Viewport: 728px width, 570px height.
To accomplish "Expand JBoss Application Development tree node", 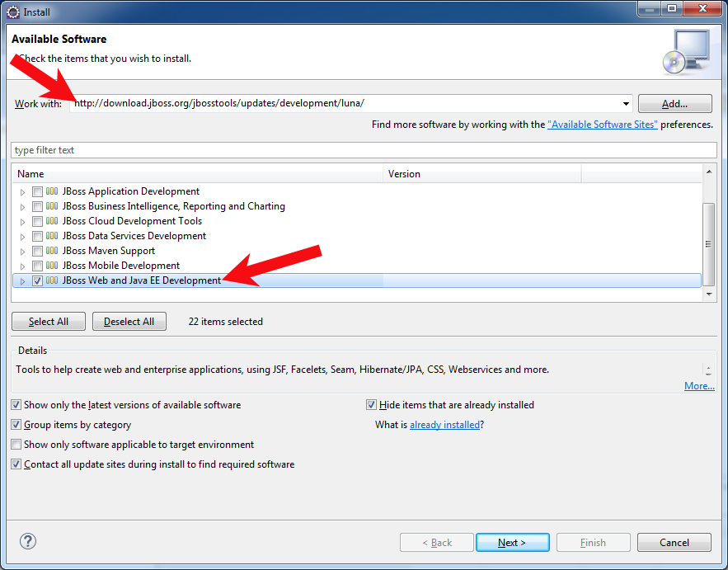I will pyautogui.click(x=22, y=192).
